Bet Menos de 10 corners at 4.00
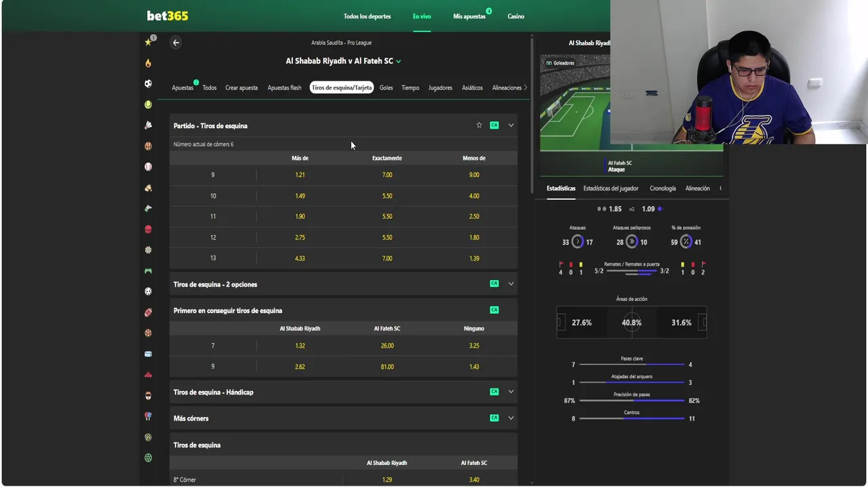The height and width of the screenshot is (488, 868). click(x=474, y=196)
